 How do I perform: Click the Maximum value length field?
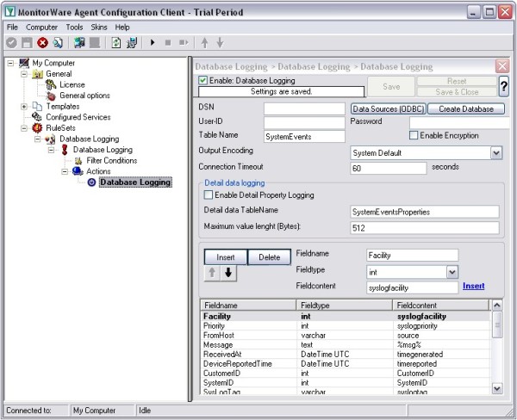click(x=425, y=227)
